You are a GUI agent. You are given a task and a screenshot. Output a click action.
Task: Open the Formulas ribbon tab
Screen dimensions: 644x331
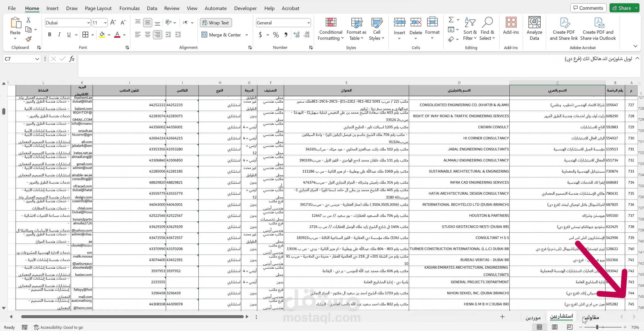(129, 8)
